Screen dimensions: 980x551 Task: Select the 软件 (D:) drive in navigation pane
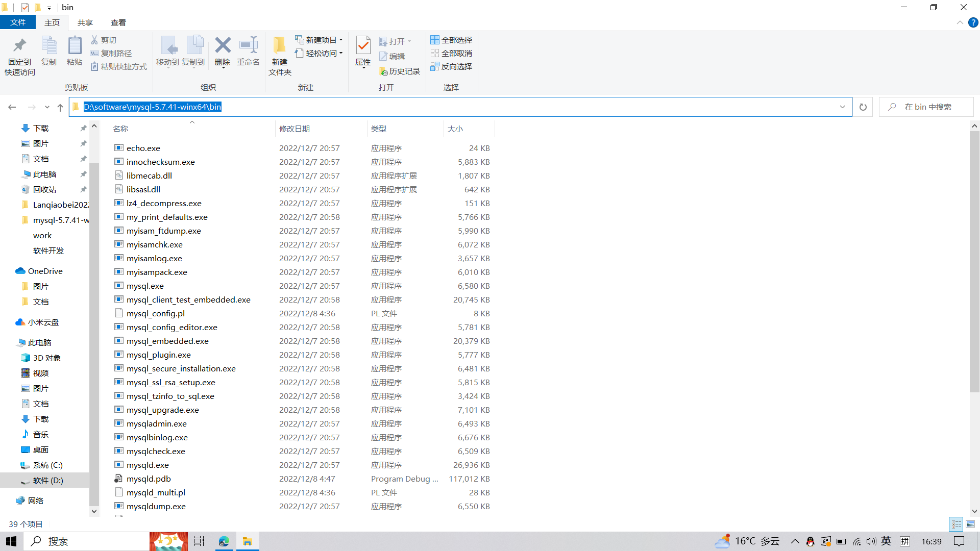45,480
